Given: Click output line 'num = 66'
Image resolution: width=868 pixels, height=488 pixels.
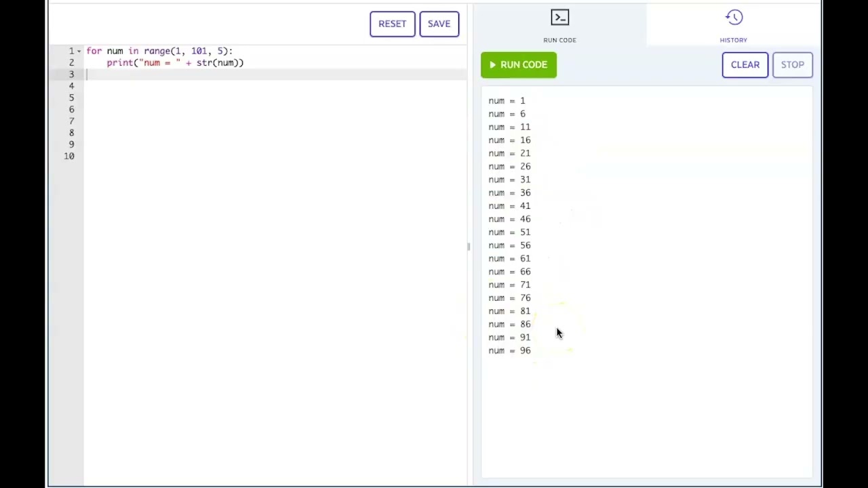Looking at the screenshot, I should click(509, 272).
